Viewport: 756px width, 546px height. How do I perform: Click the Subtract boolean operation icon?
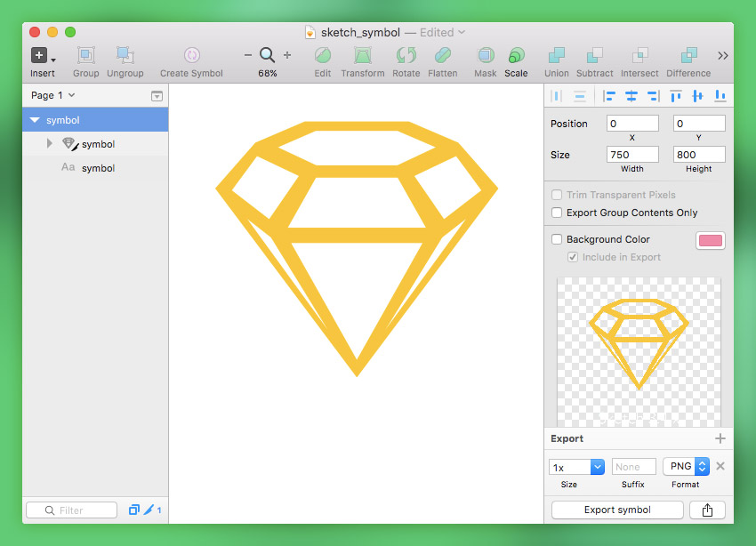coord(594,56)
